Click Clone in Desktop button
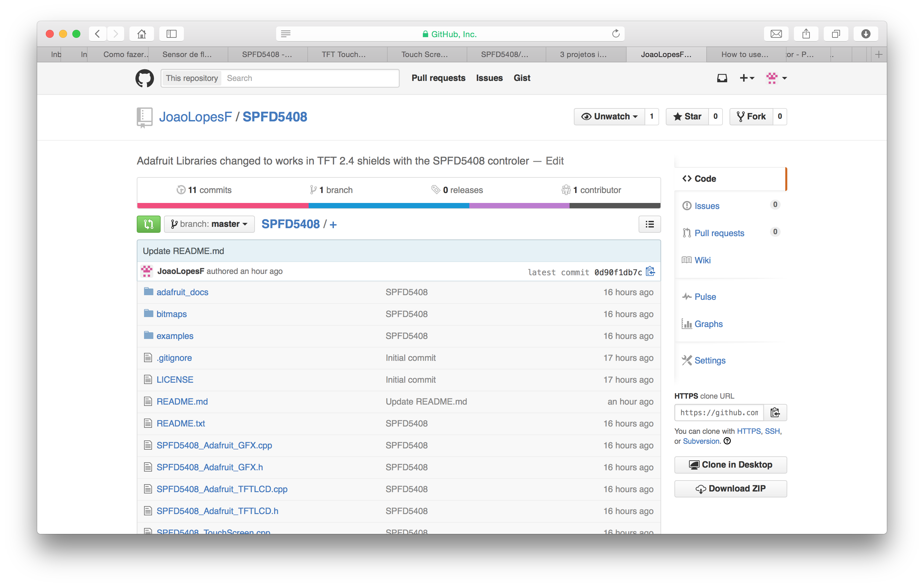 (x=731, y=465)
